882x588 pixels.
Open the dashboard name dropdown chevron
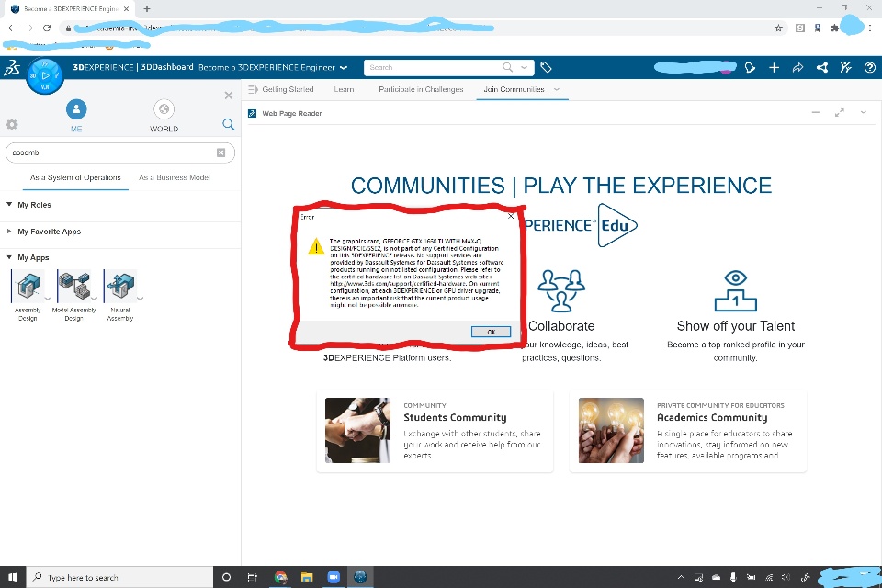point(344,67)
